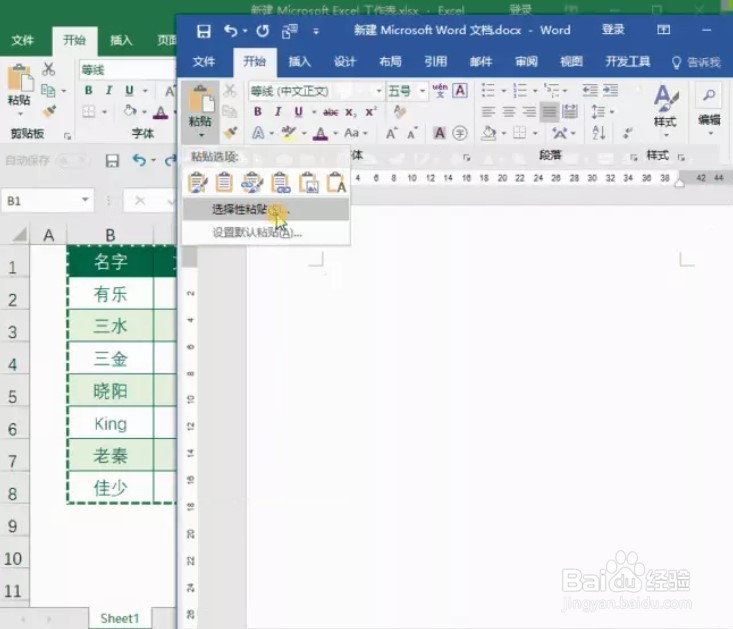733x629 pixels.
Task: Click Word Paste clipboard icon
Action: point(201,99)
